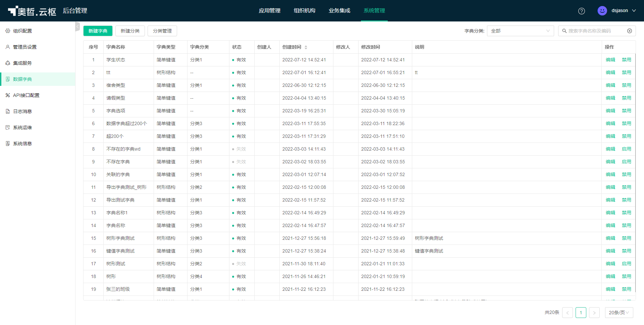
Task: Select 管理员设置 in the sidebar
Action: 38,47
